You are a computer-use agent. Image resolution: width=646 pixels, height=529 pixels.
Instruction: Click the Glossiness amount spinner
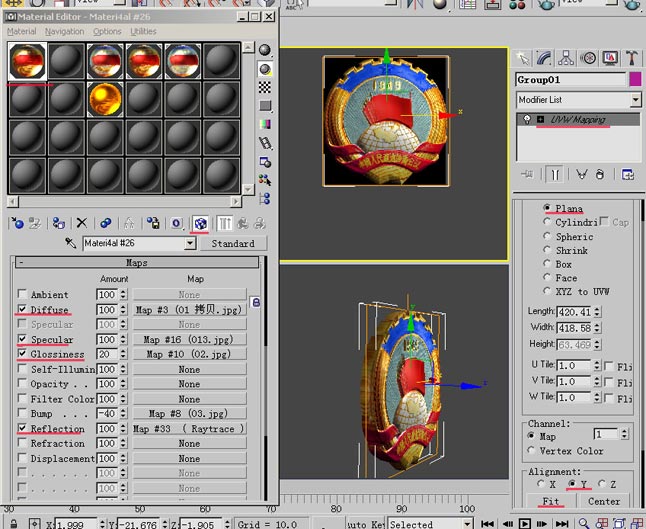[123, 354]
